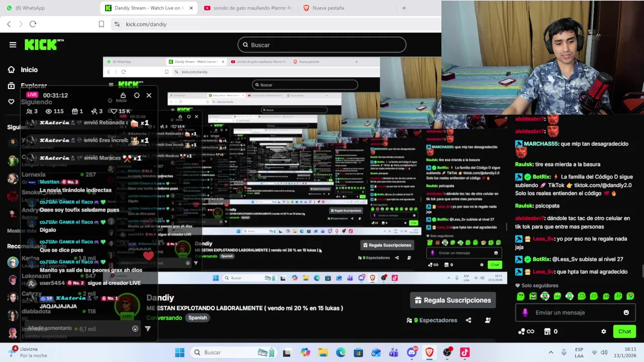Open Microsoft Teams from the taskbar
Screen dimensions: 644x362
393,352
